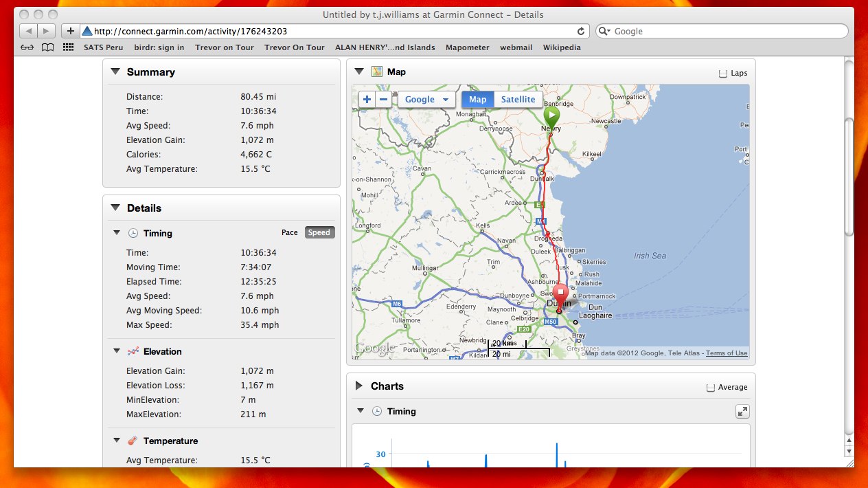Zoom out the map with minus button
The image size is (868, 488).
coord(384,100)
